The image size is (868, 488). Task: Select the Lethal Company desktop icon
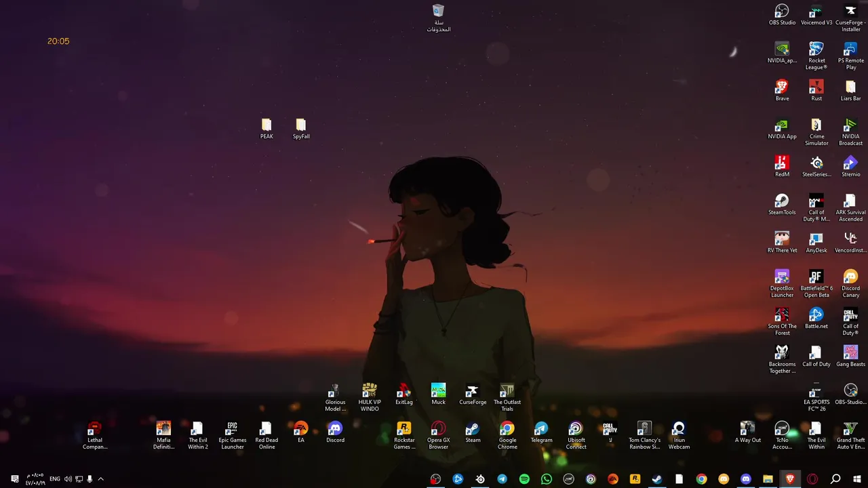coord(95,435)
